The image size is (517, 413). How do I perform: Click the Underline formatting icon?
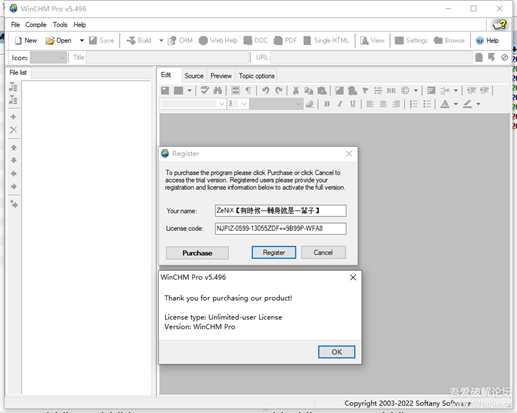tap(353, 104)
